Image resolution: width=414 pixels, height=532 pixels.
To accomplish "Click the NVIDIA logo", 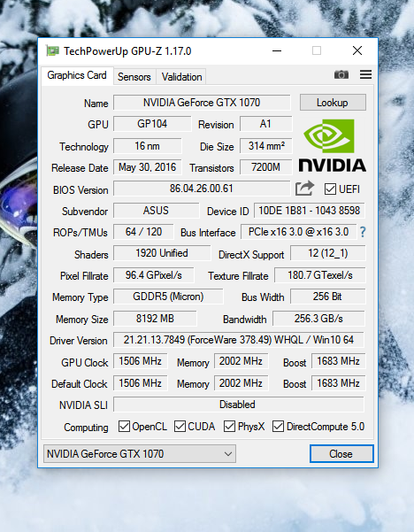I will coord(333,145).
